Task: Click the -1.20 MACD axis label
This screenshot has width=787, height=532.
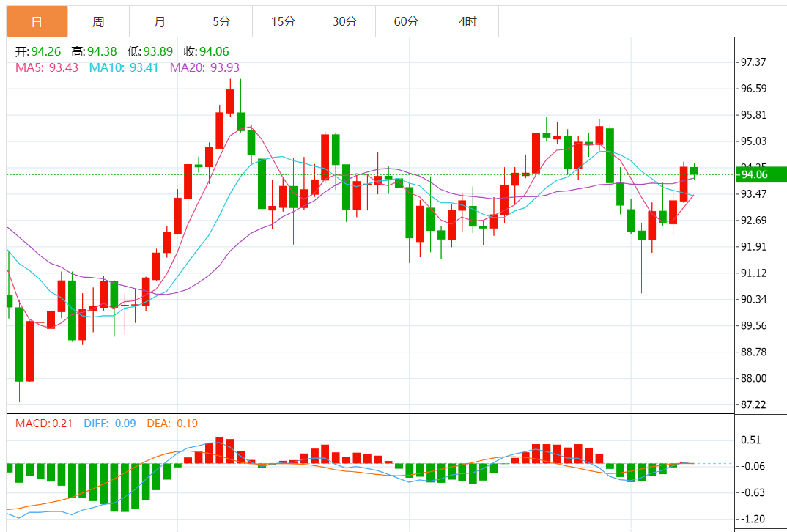Action: click(x=754, y=519)
